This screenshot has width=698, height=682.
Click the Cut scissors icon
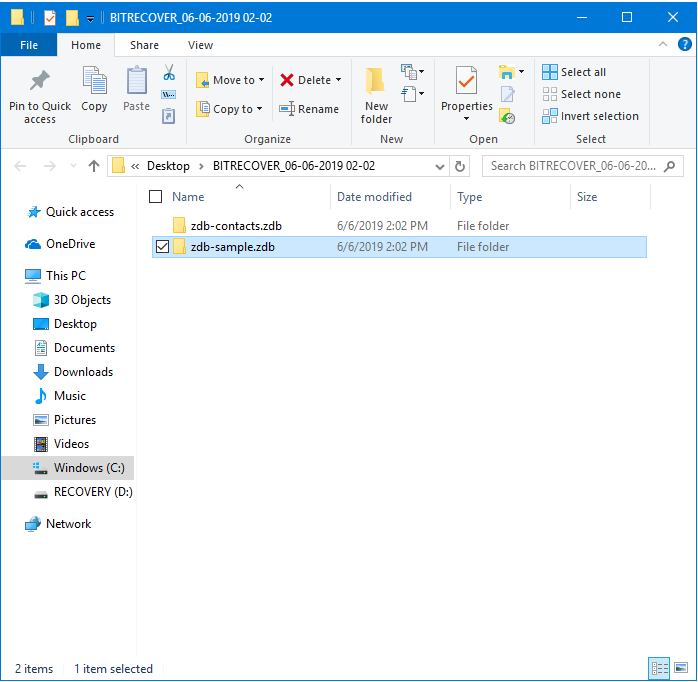click(x=169, y=72)
